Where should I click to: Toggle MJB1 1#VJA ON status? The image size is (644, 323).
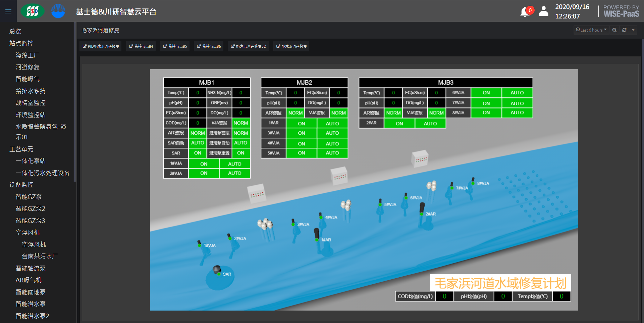tap(204, 164)
